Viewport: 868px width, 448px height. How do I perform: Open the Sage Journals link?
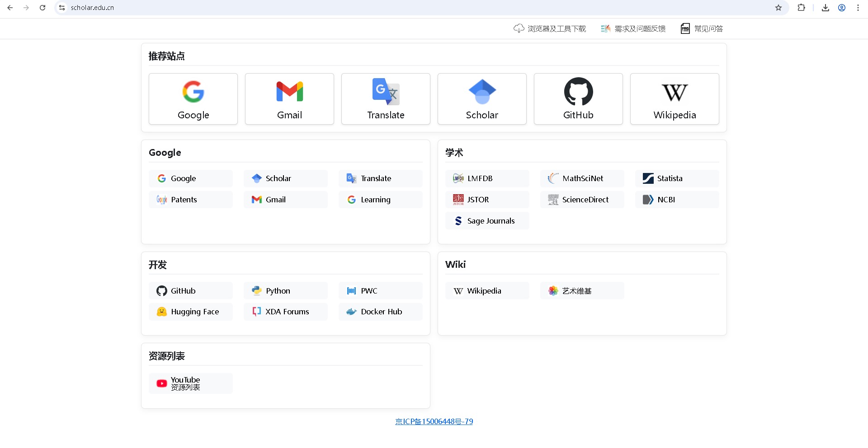(487, 221)
